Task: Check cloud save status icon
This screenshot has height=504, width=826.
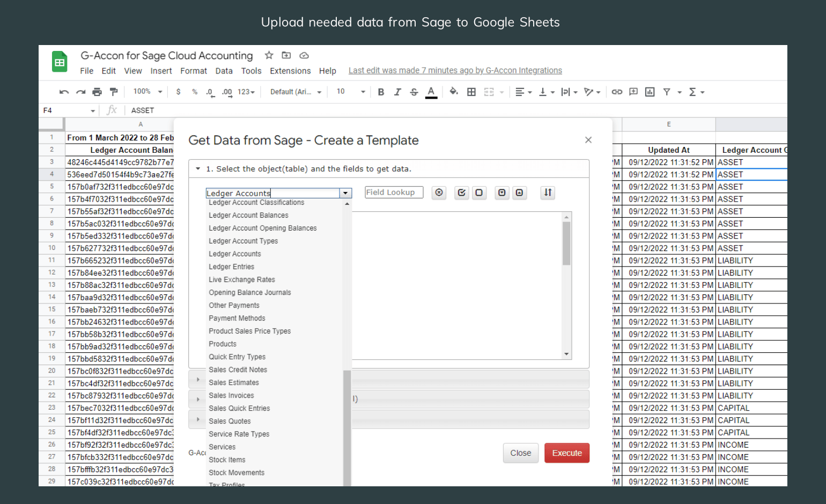Action: pos(304,55)
